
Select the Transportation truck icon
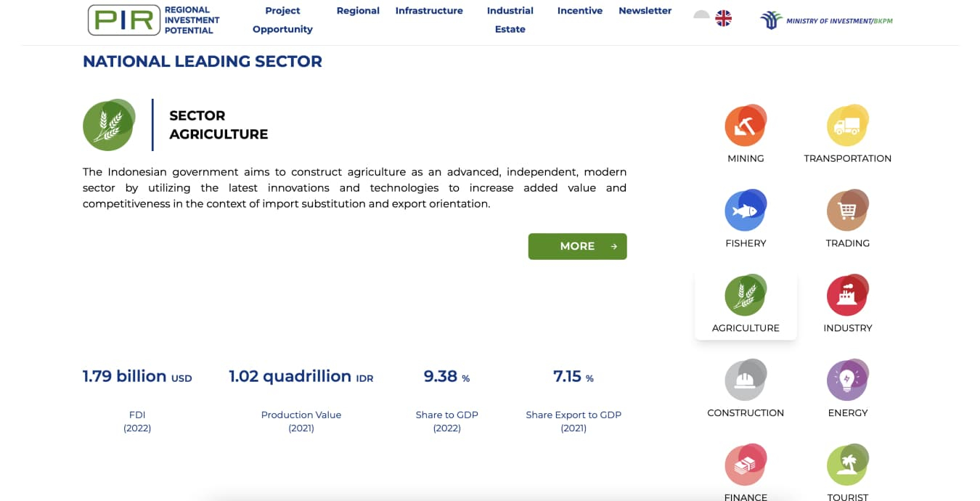847,127
